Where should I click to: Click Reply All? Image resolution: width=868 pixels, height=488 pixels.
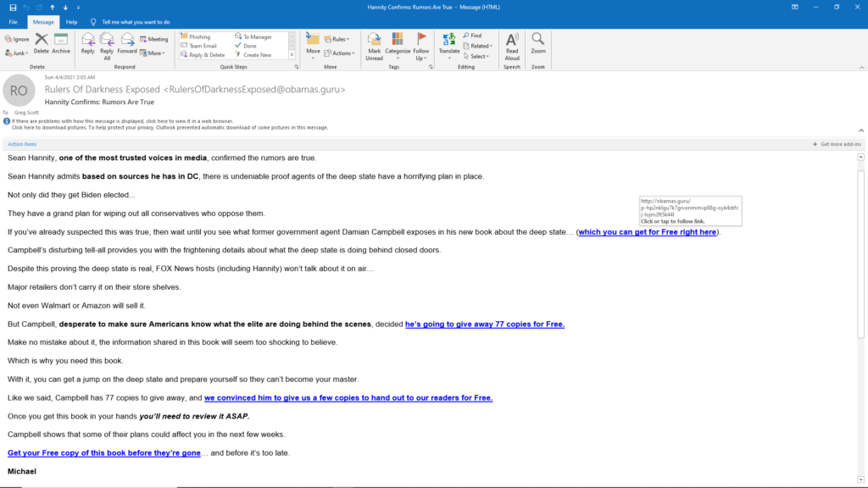[107, 47]
